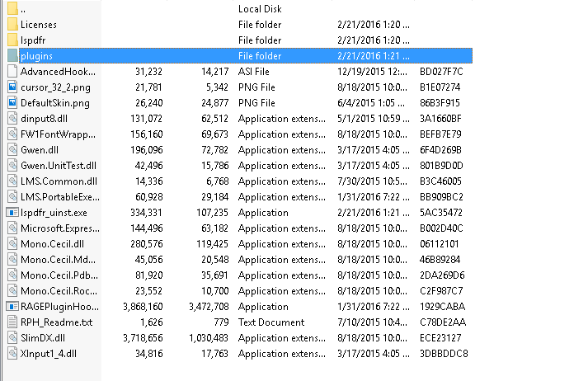
Task: Click the Licenses folder icon
Action: (12, 25)
